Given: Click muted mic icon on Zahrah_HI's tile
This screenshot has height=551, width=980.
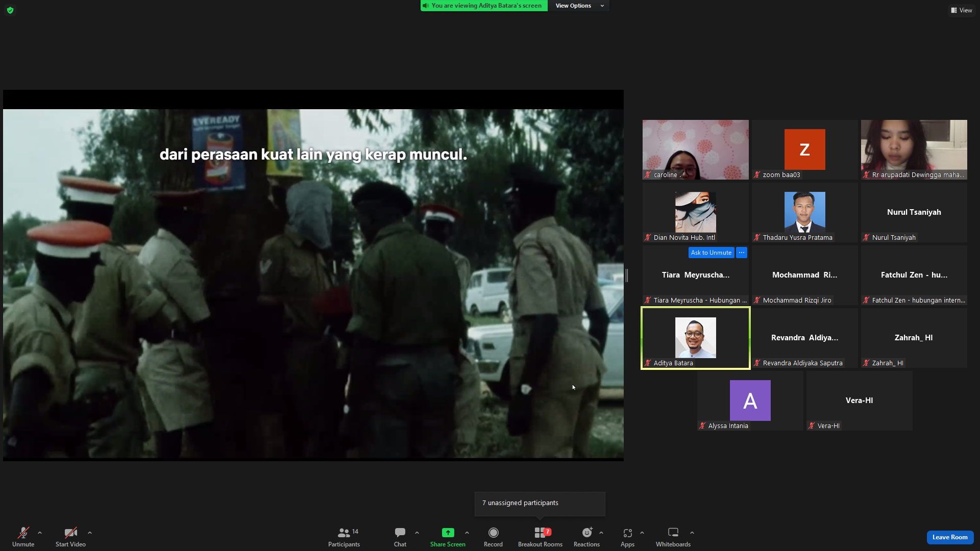Looking at the screenshot, I should (x=867, y=363).
